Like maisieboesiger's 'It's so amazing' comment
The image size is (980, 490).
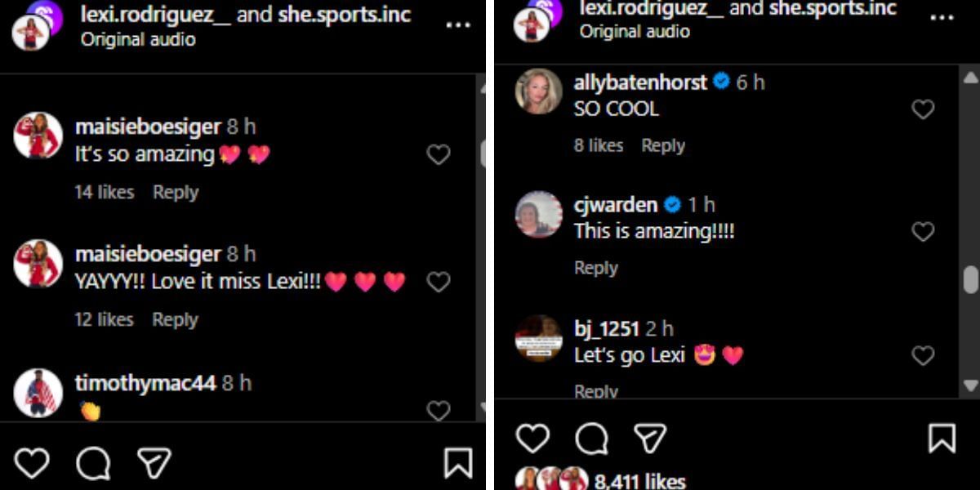tap(438, 154)
